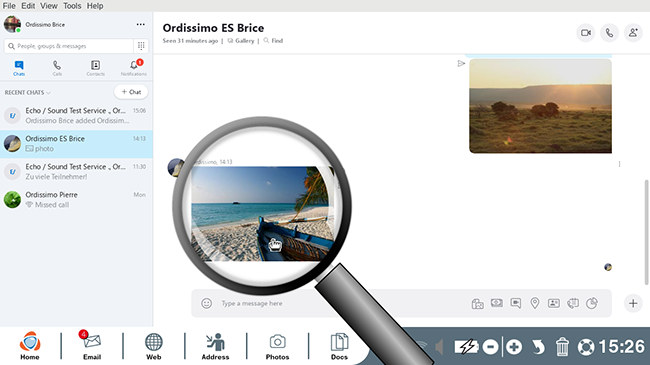This screenshot has width=650, height=365.
Task: Add a person to this conversation
Action: (x=633, y=33)
